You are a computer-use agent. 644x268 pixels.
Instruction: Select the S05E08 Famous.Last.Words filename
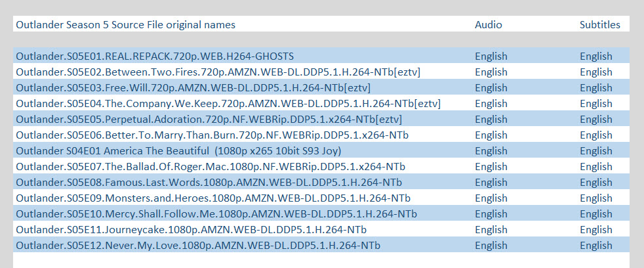pyautogui.click(x=209, y=183)
